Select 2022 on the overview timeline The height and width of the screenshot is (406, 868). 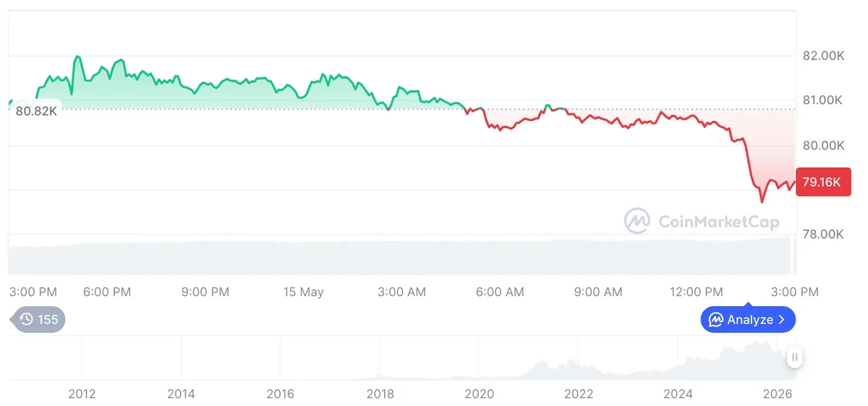(x=579, y=394)
